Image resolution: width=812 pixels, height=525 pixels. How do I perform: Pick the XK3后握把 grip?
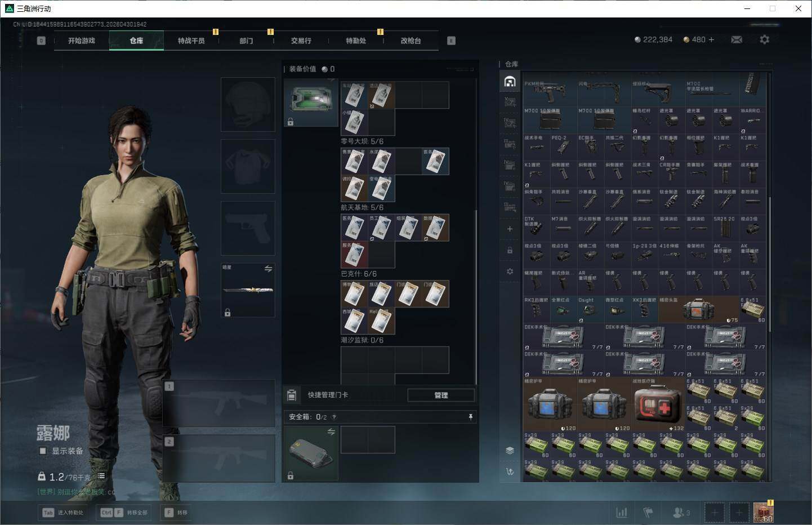pos(645,309)
